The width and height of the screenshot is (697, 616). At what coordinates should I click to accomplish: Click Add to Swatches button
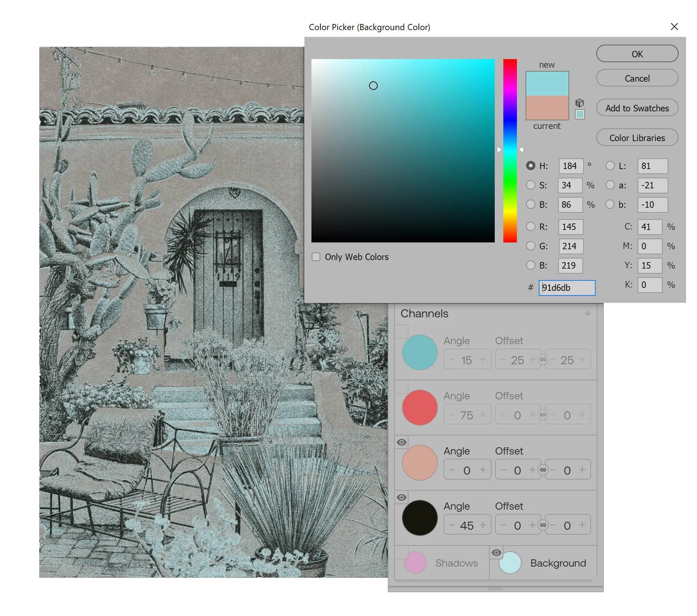[637, 108]
